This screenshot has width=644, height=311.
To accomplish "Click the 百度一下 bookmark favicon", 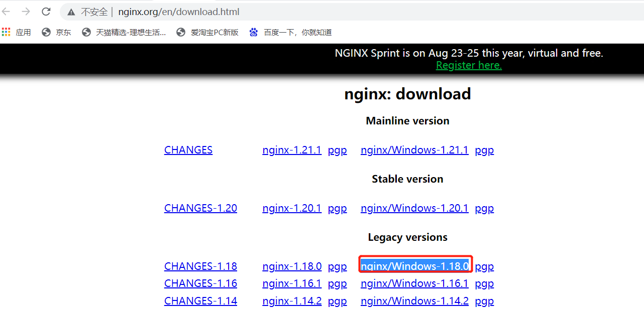I will click(254, 32).
